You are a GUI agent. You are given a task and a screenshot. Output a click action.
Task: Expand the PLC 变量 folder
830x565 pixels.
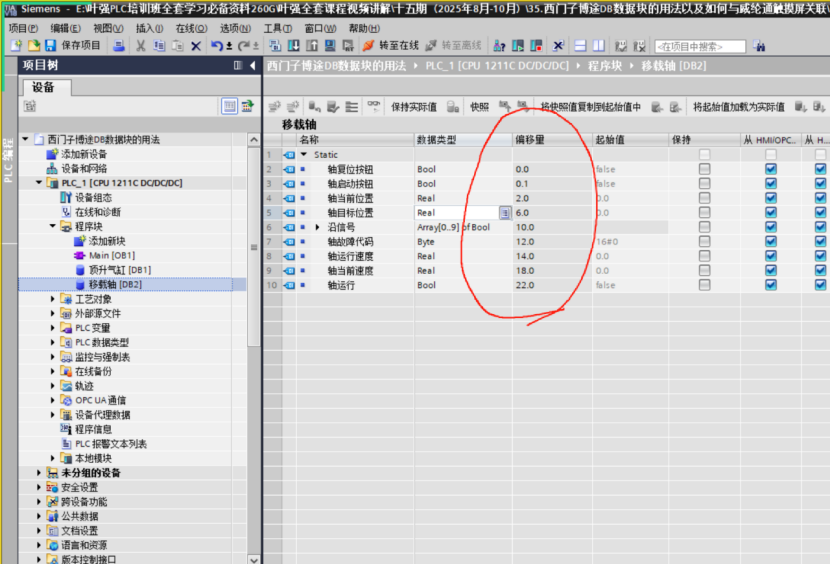tap(52, 328)
